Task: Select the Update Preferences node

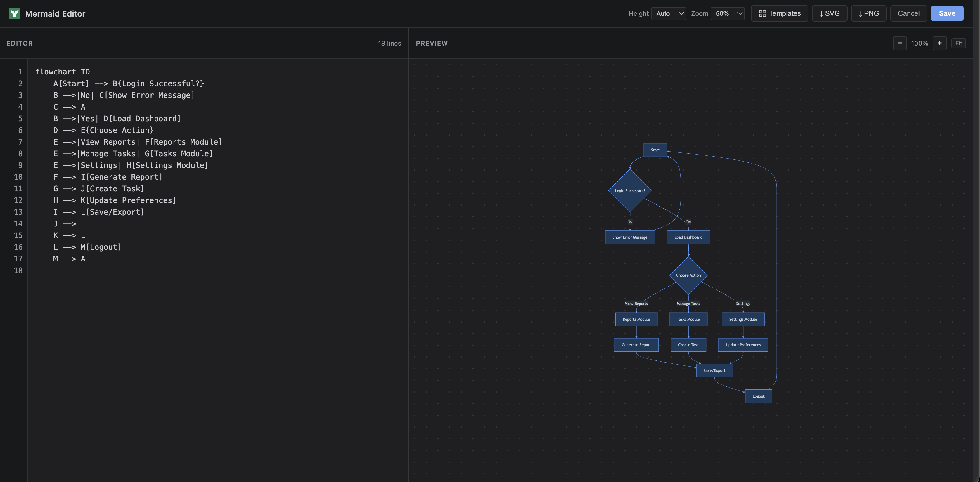Action: coord(743,345)
